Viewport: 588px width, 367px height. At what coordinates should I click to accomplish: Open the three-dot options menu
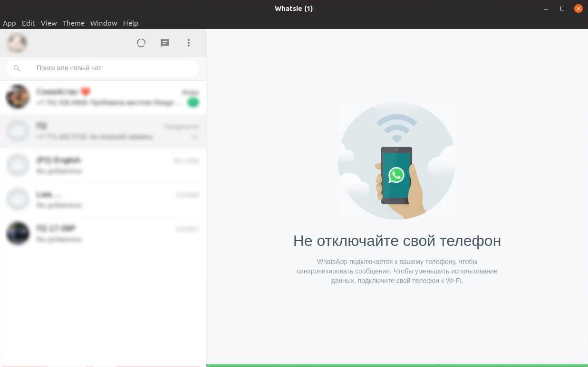(x=189, y=43)
